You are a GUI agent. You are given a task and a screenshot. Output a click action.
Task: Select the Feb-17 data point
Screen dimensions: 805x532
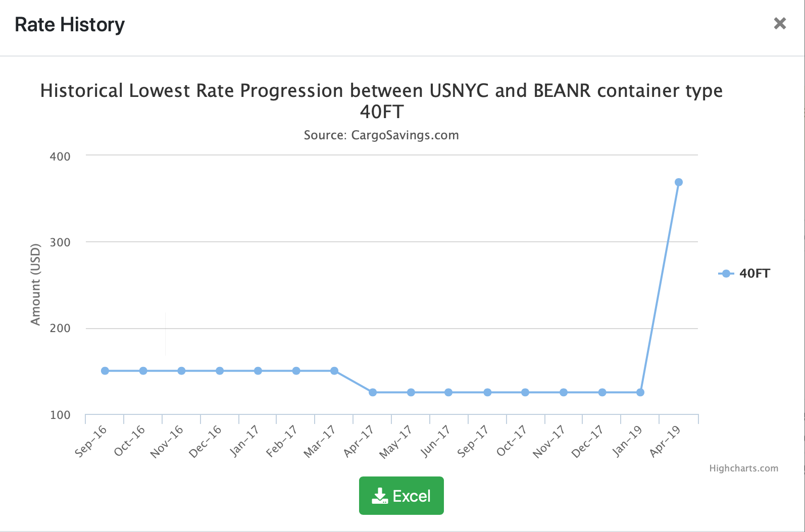pos(296,371)
